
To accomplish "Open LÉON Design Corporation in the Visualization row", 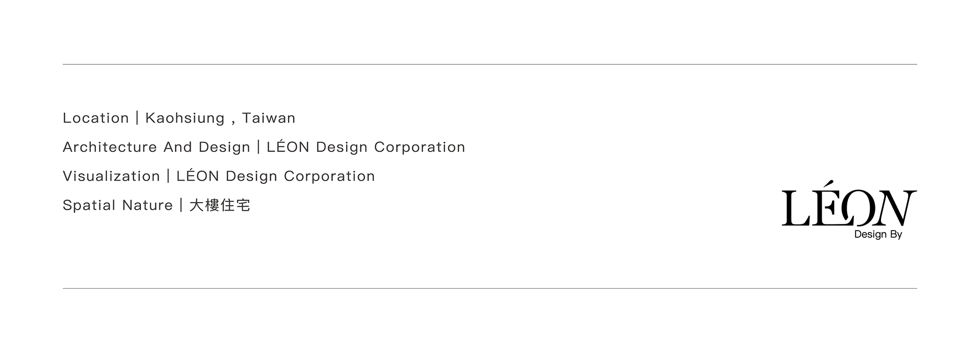I will pyautogui.click(x=275, y=176).
